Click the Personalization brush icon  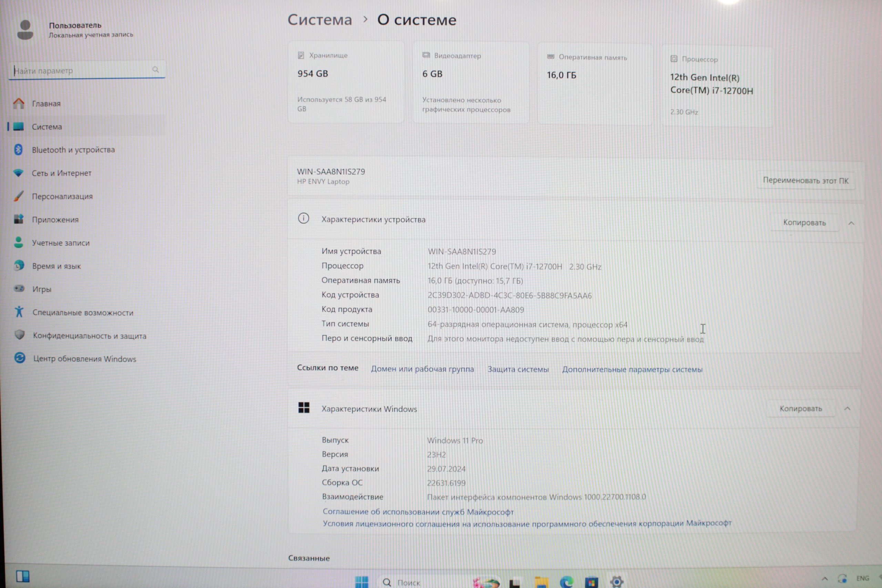click(18, 196)
